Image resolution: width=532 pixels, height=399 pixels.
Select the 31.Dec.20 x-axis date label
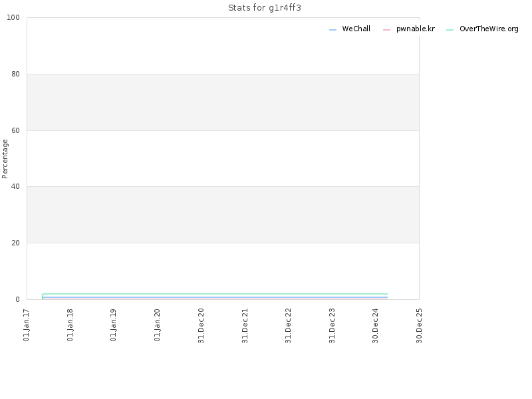click(201, 326)
